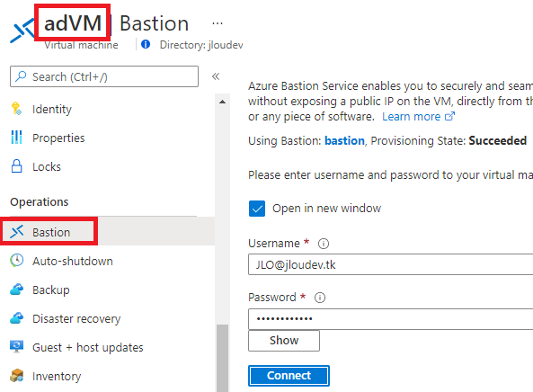The height and width of the screenshot is (392, 533).
Task: Click the Properties bars icon
Action: pyautogui.click(x=16, y=138)
